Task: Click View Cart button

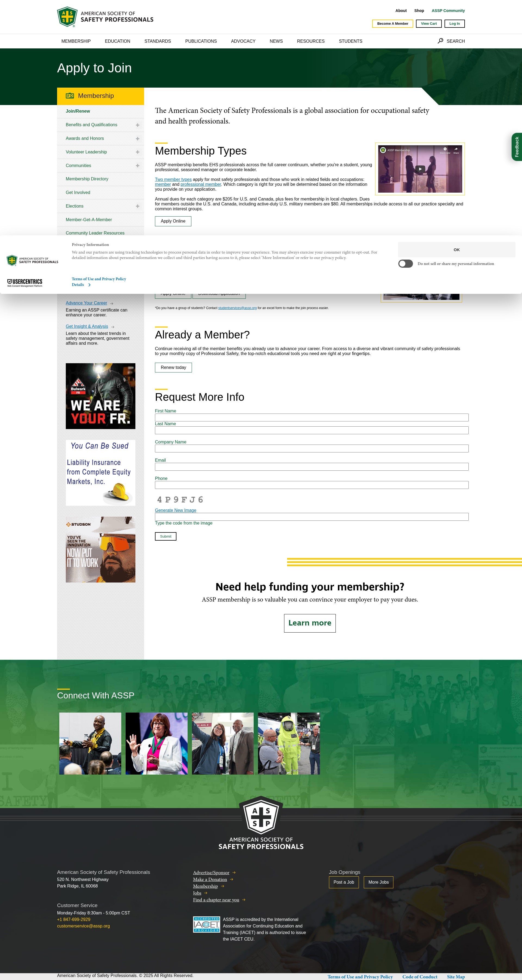Action: 428,24
